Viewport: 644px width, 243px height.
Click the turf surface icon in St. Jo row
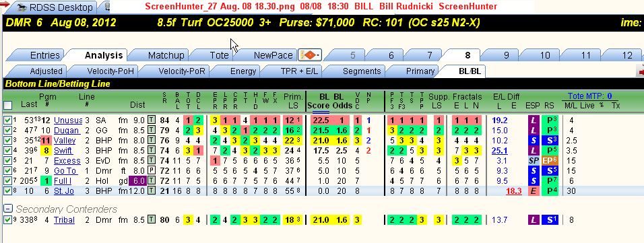click(152, 191)
